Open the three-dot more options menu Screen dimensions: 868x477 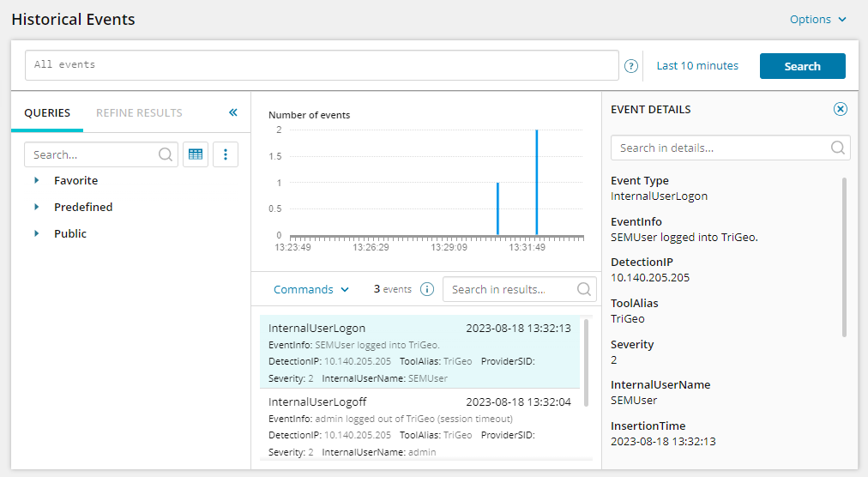click(x=226, y=154)
